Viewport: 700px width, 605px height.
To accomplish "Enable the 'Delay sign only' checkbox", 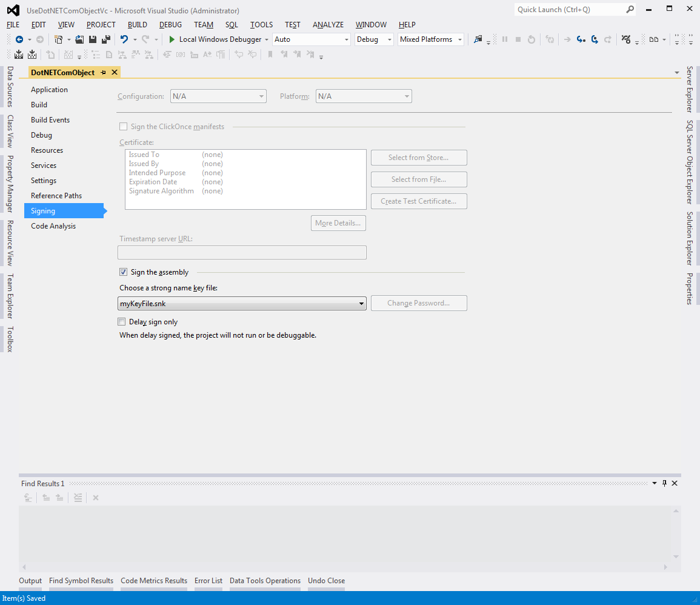I will [121, 321].
